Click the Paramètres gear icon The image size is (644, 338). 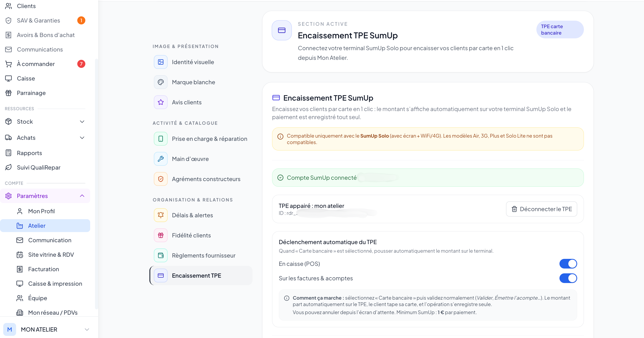(x=9, y=196)
